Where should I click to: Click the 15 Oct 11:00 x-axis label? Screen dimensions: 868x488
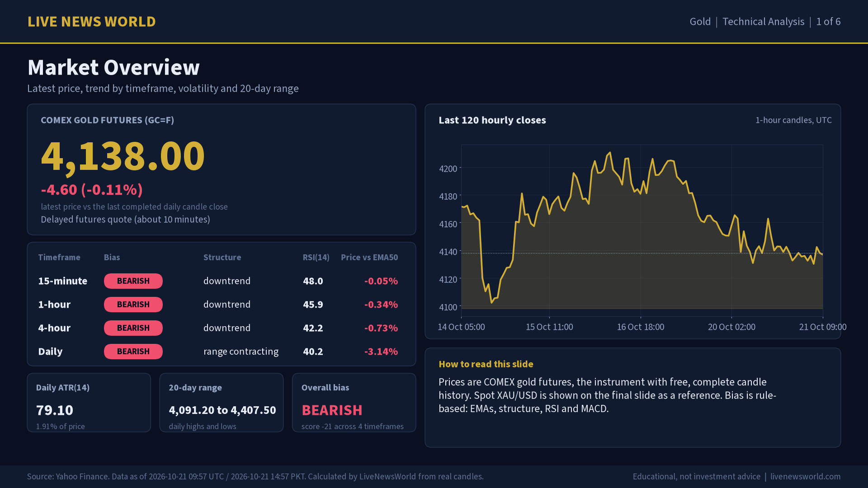[549, 327]
